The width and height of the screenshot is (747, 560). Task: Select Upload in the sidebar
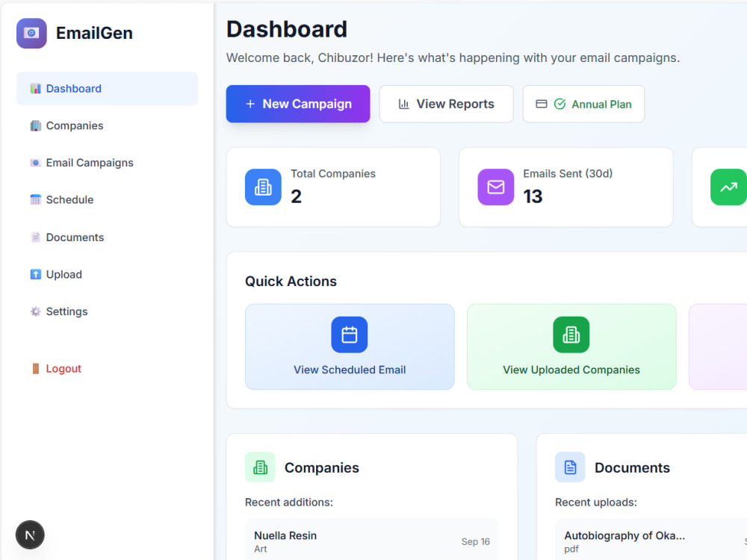tap(107, 274)
